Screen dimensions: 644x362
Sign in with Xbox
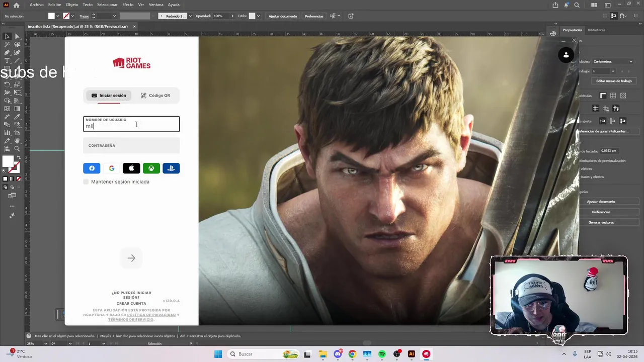click(x=151, y=168)
